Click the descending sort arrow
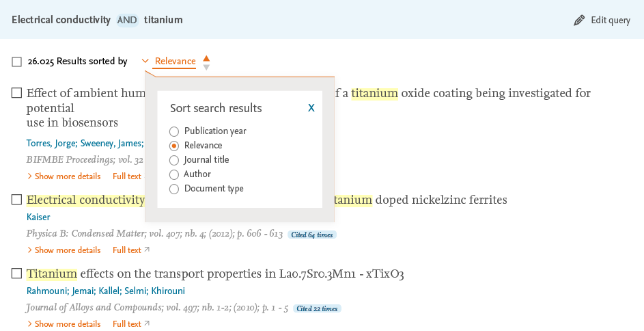 pos(206,67)
